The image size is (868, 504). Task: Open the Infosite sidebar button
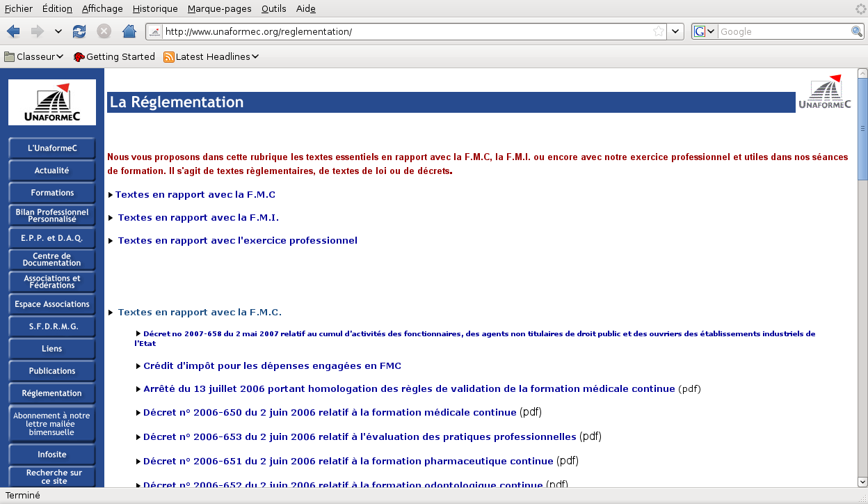tap(52, 455)
